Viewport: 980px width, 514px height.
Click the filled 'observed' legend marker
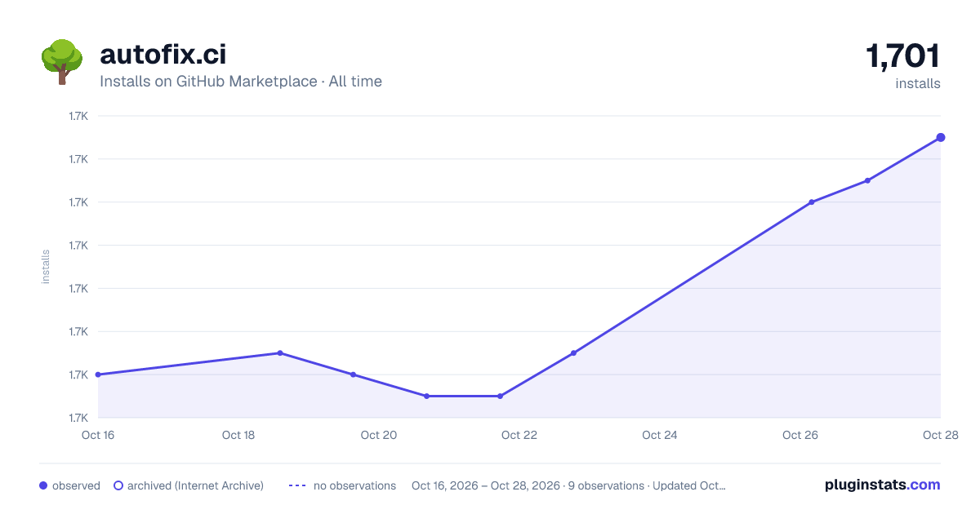(x=43, y=485)
